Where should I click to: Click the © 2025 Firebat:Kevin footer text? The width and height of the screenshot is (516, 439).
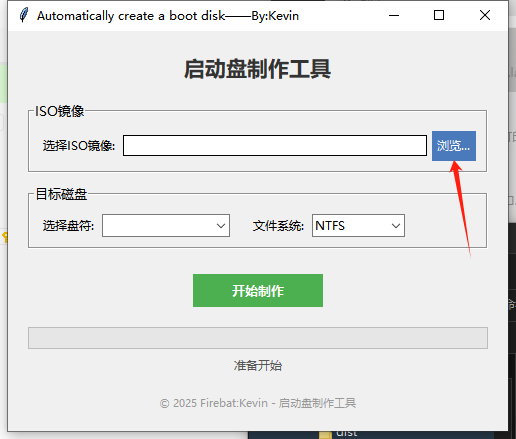click(258, 403)
